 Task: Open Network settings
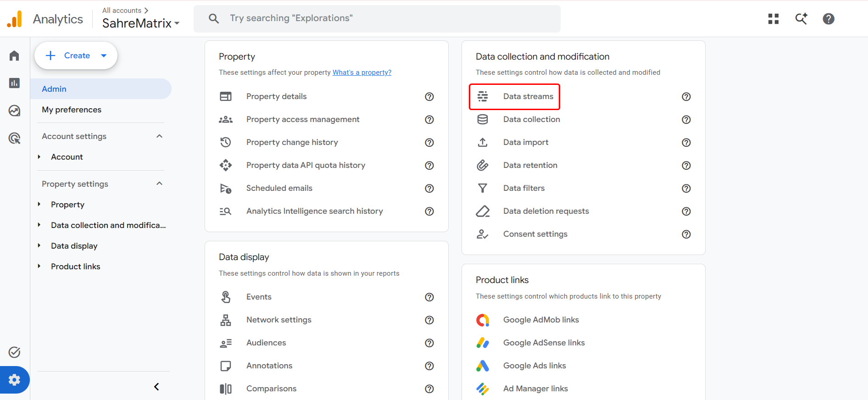(x=279, y=320)
